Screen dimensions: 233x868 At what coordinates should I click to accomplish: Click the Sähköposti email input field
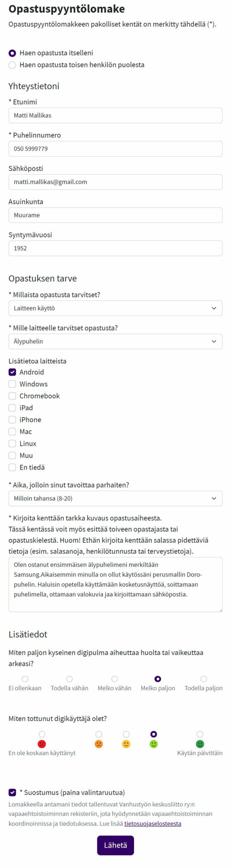tap(115, 182)
